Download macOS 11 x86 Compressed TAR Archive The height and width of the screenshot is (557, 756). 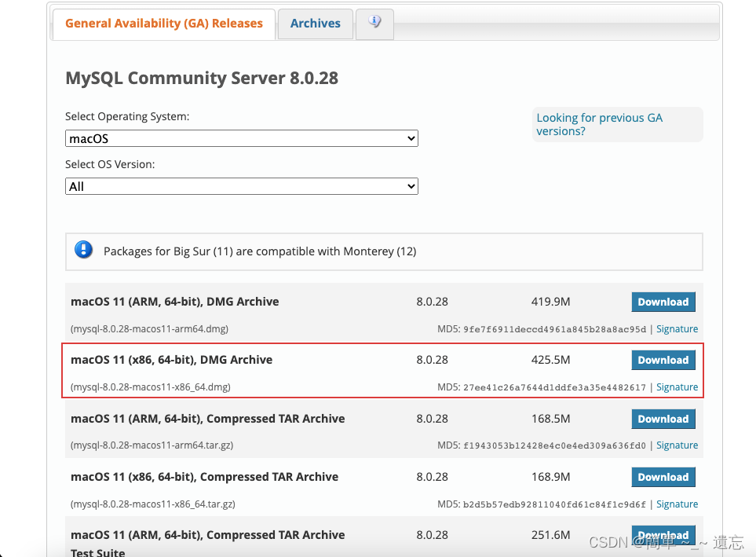point(663,477)
